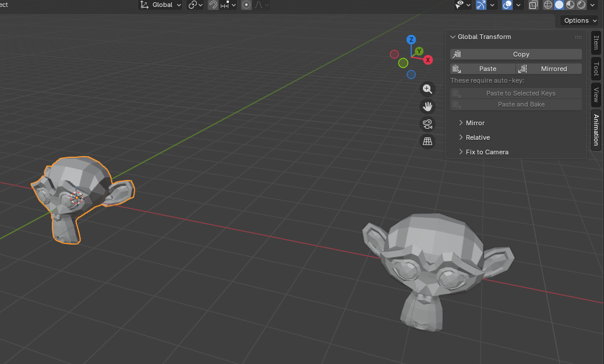Viewport: 604px width, 364px height.
Task: Toggle viewport overlays
Action: pos(507,5)
